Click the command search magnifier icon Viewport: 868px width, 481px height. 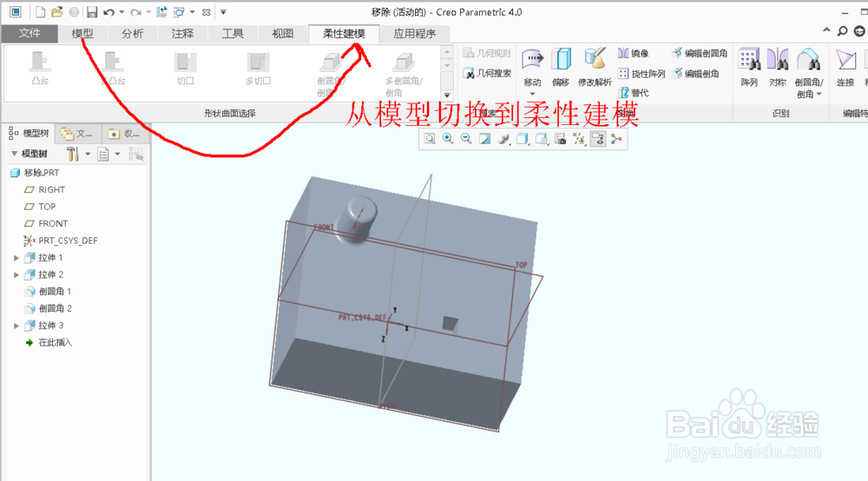(842, 31)
